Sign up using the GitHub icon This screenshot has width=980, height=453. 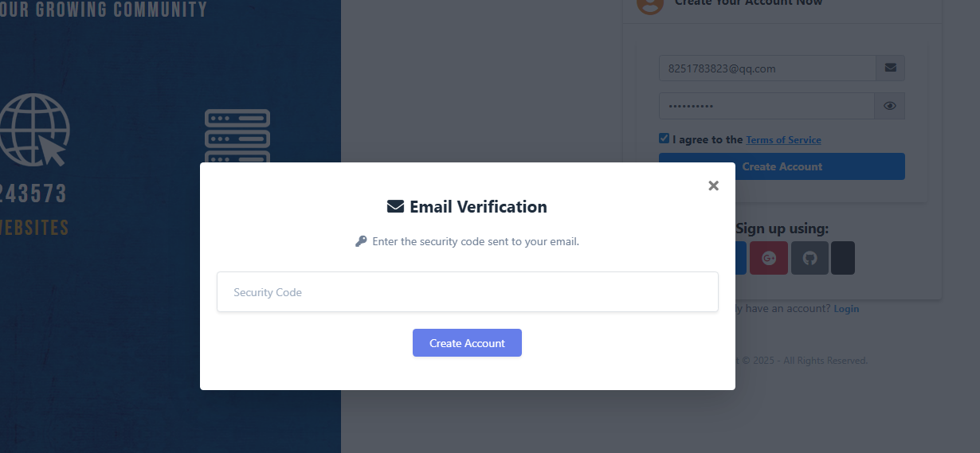809,258
